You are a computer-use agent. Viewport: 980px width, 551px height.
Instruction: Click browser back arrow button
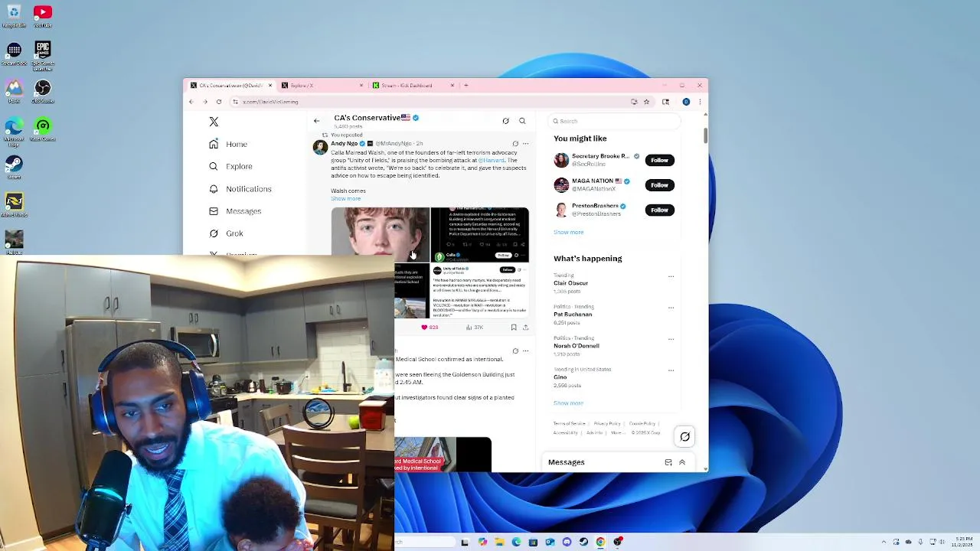(191, 102)
